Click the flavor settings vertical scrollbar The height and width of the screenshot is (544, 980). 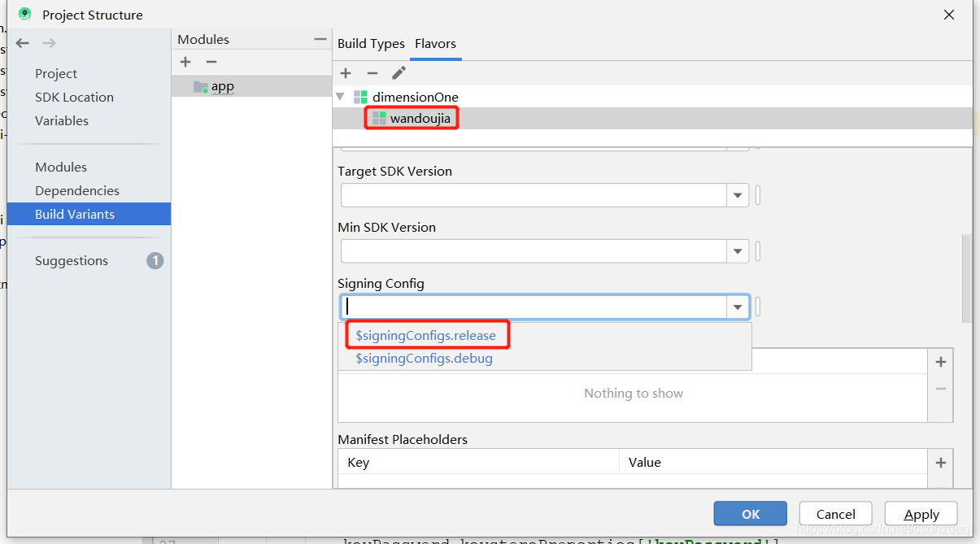point(966,278)
